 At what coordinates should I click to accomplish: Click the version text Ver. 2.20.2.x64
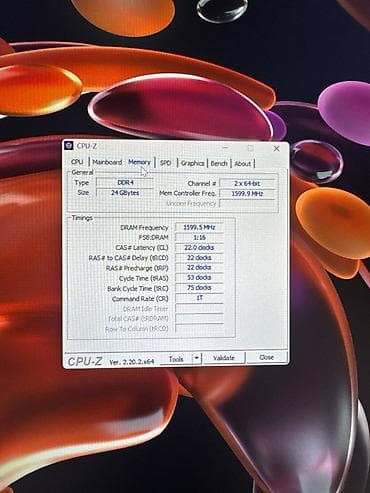[x=131, y=362]
